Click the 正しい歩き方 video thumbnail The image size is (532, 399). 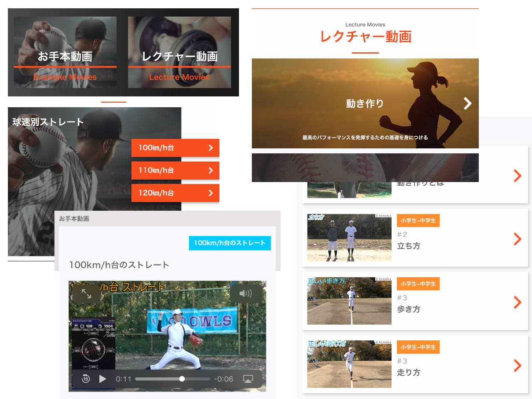tap(349, 301)
